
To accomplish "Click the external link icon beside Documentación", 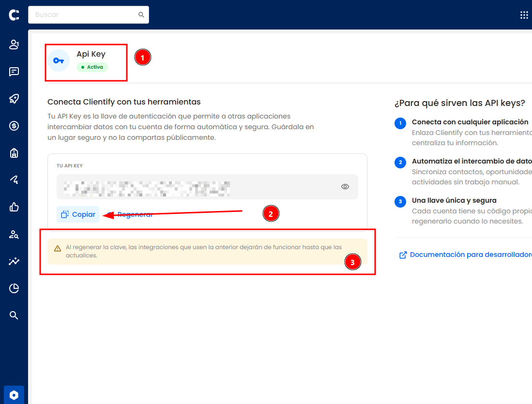I will pos(403,255).
